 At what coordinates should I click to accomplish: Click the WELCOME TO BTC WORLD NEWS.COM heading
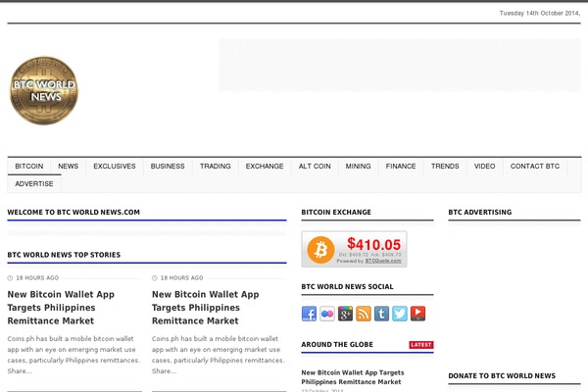73,213
